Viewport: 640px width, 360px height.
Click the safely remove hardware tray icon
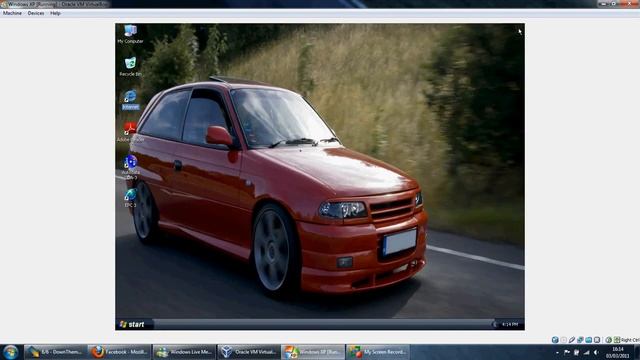[x=576, y=352]
